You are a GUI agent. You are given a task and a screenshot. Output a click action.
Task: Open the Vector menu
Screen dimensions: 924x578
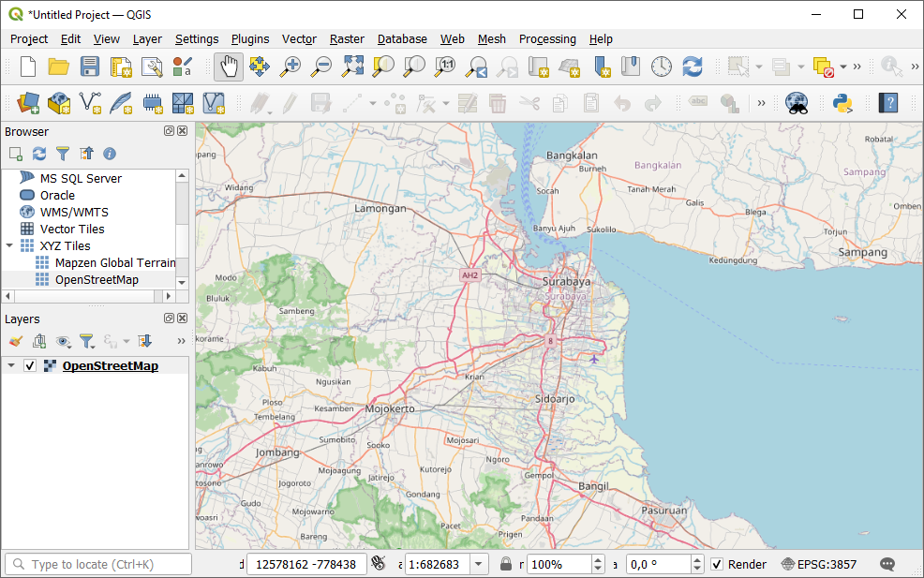(x=299, y=39)
